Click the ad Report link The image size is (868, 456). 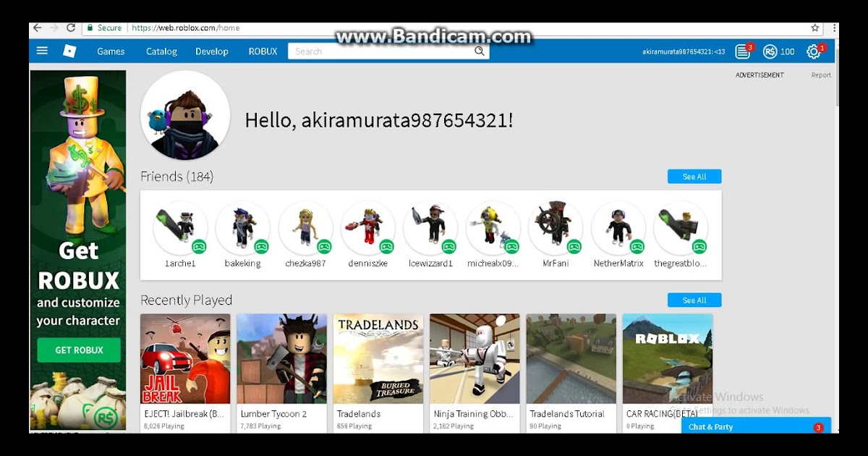click(821, 75)
